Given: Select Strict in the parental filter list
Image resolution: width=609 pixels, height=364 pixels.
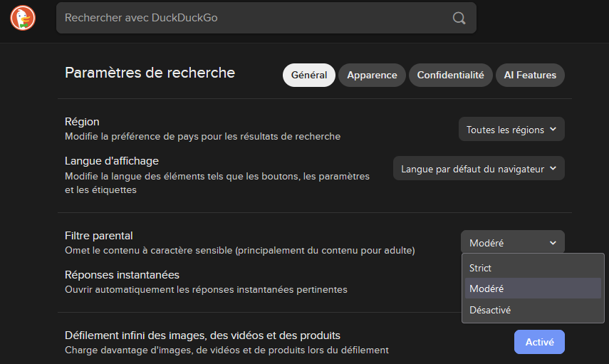Looking at the screenshot, I should (481, 268).
